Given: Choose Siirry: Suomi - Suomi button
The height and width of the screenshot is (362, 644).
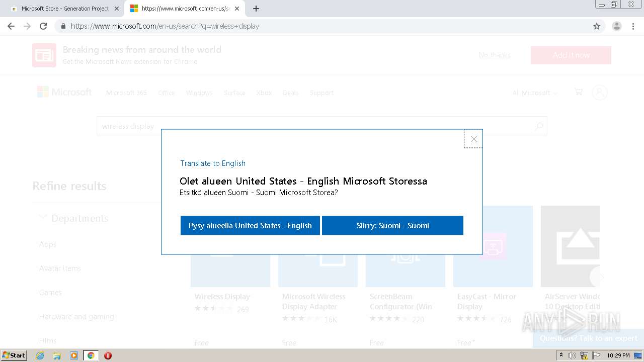Looking at the screenshot, I should coord(392,226).
